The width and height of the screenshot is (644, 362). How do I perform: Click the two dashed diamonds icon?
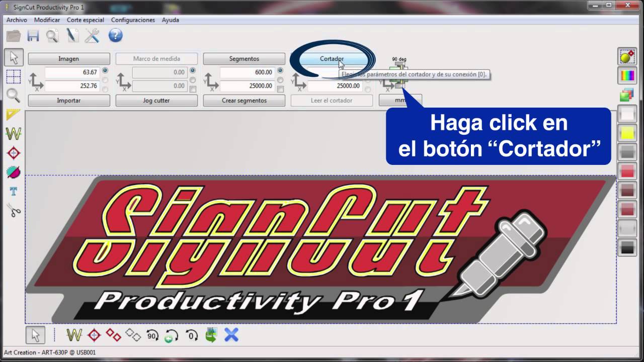pyautogui.click(x=133, y=335)
